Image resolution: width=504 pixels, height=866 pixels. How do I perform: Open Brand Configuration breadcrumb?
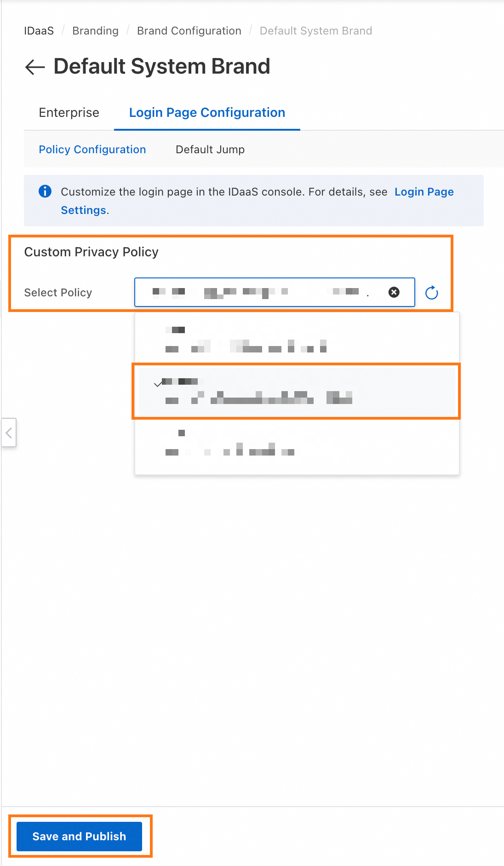pos(189,31)
